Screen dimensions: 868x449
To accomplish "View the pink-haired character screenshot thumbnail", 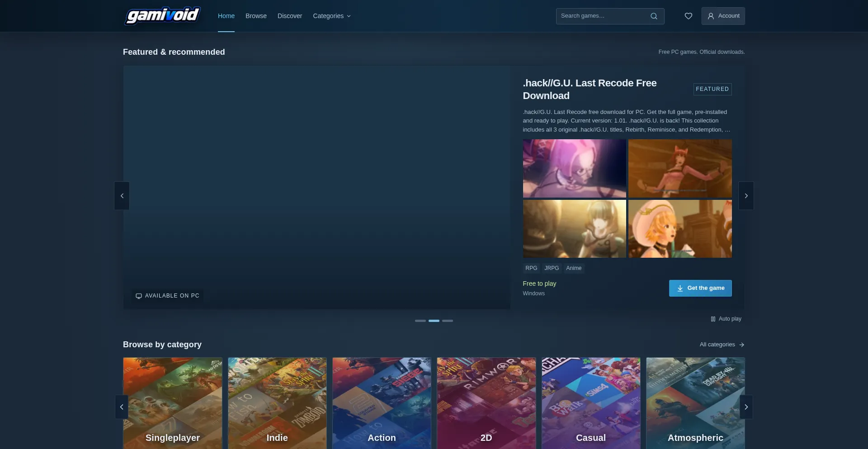I will point(574,168).
